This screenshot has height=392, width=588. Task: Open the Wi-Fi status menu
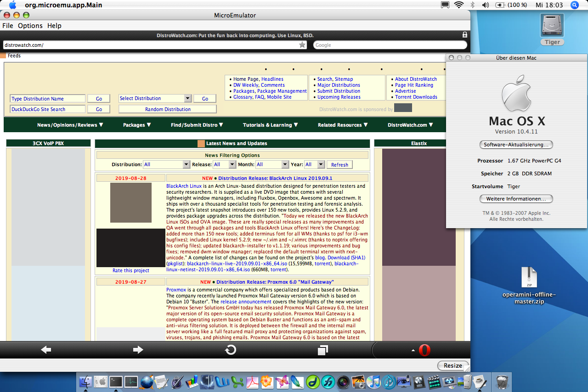[458, 5]
